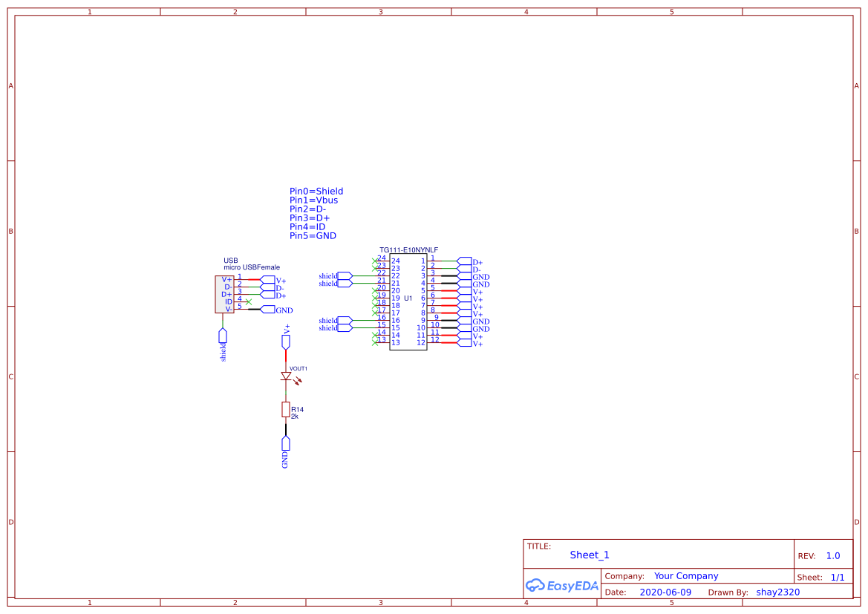This screenshot has height=614, width=868.
Task: Toggle the no-connect mark on U1 pin 13
Action: click(375, 342)
